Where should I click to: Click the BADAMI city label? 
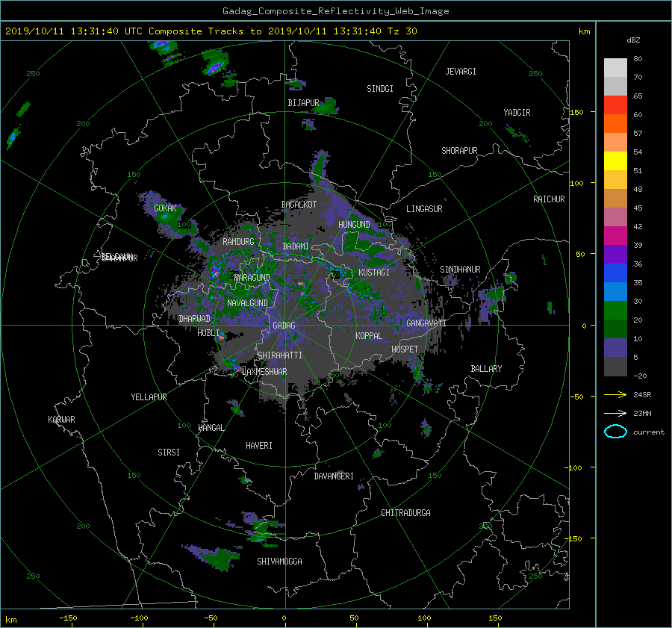(x=296, y=246)
